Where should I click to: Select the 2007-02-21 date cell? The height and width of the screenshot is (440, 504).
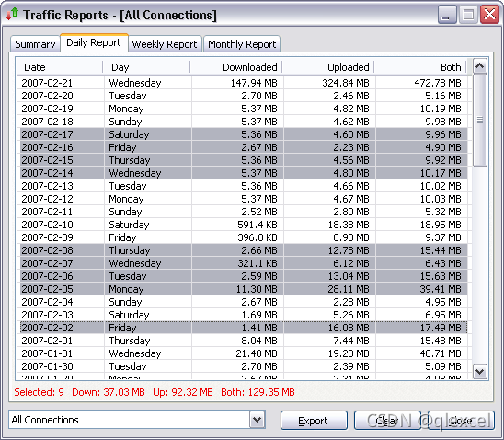[47, 83]
